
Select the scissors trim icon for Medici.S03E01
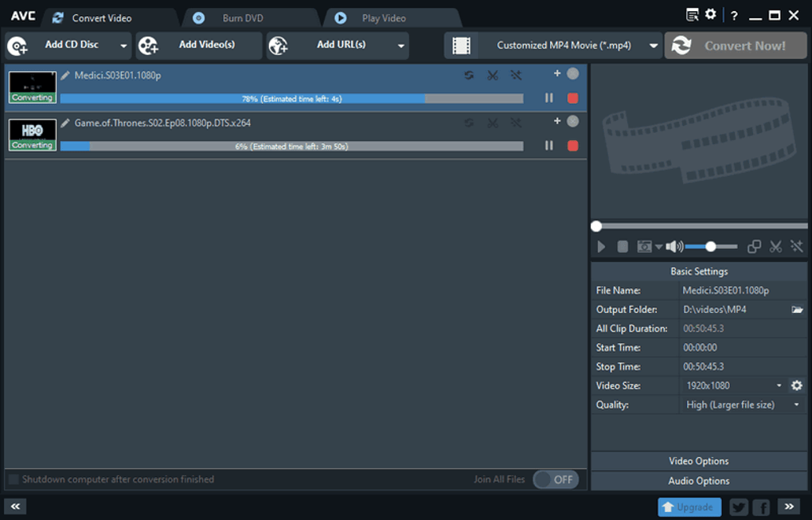(493, 75)
